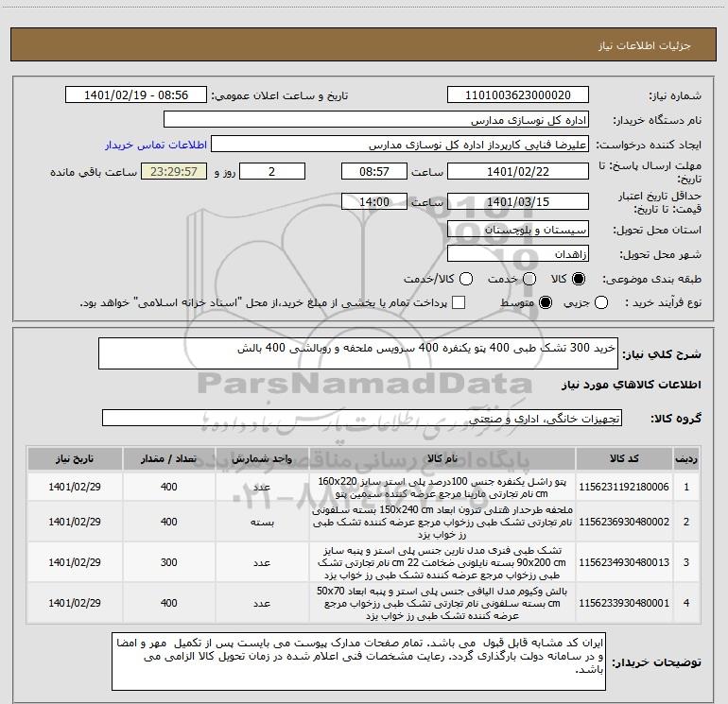Click the buyer notes text box
Screen dimensions: 728x704
pyautogui.click(x=358, y=661)
